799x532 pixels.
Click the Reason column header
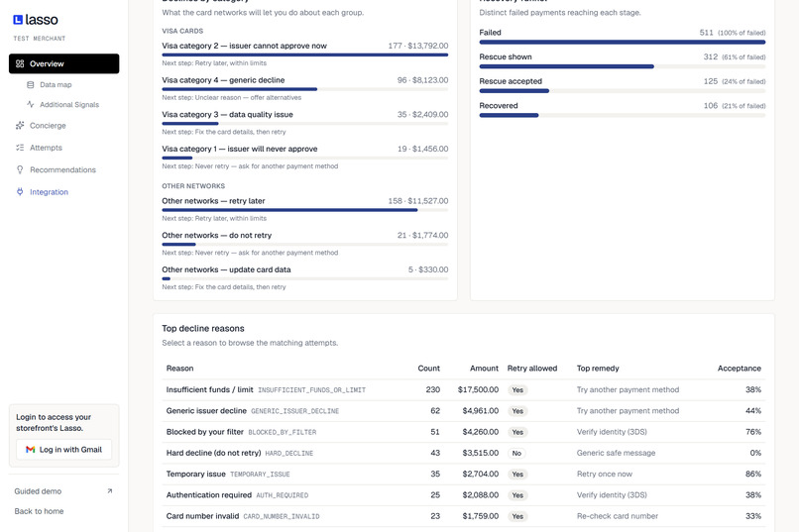(179, 369)
